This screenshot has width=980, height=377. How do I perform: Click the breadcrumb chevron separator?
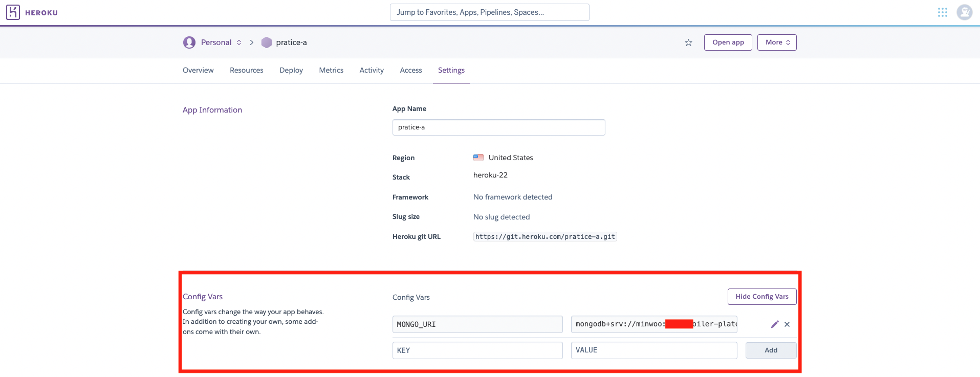click(x=252, y=42)
